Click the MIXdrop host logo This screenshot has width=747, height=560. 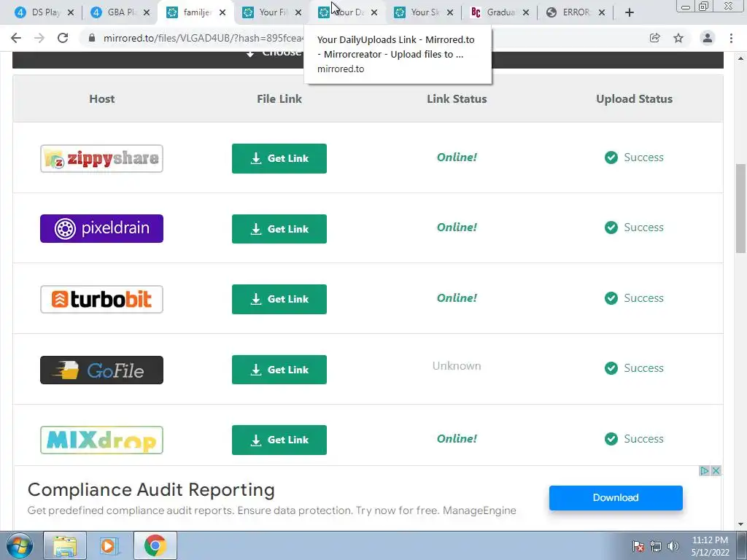click(101, 440)
